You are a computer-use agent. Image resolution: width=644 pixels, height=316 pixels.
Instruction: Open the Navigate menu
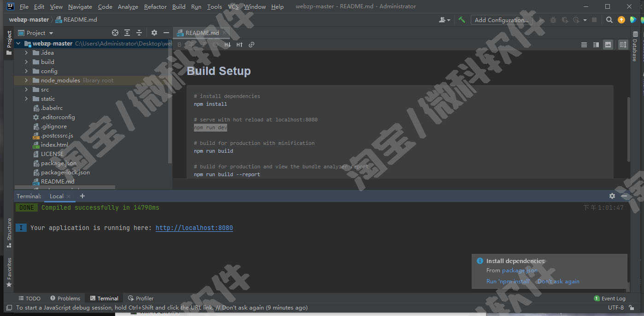click(x=80, y=6)
